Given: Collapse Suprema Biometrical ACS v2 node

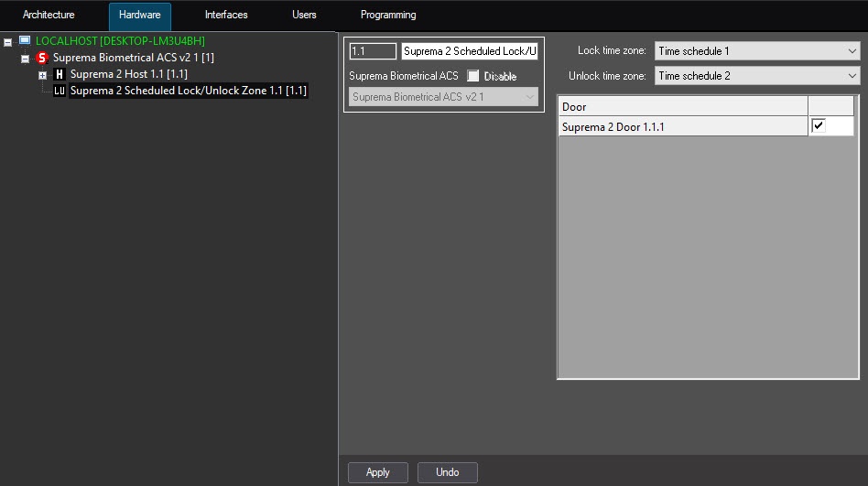Looking at the screenshot, I should [x=25, y=59].
